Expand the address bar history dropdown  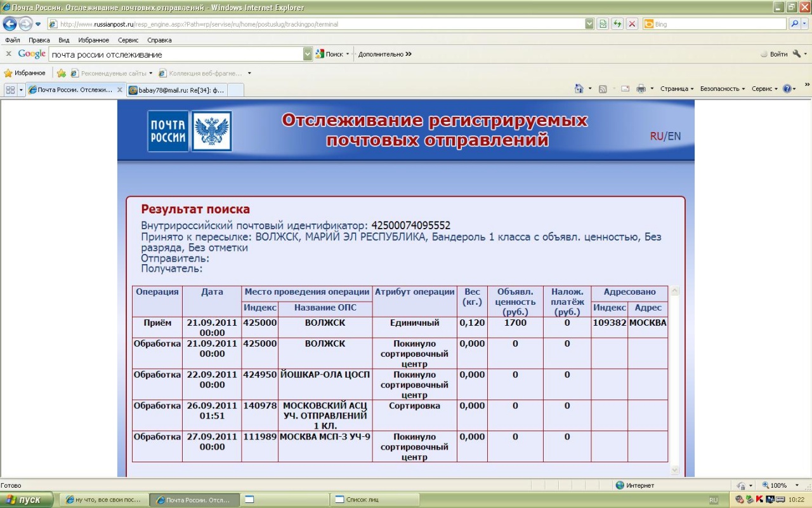tap(589, 24)
